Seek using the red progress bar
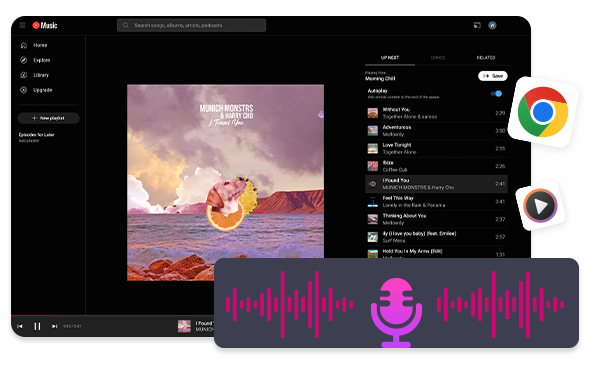 [x=30, y=315]
